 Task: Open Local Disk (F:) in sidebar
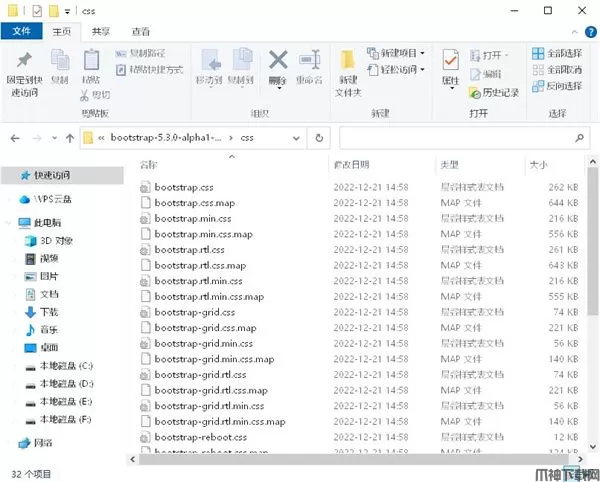(59, 420)
